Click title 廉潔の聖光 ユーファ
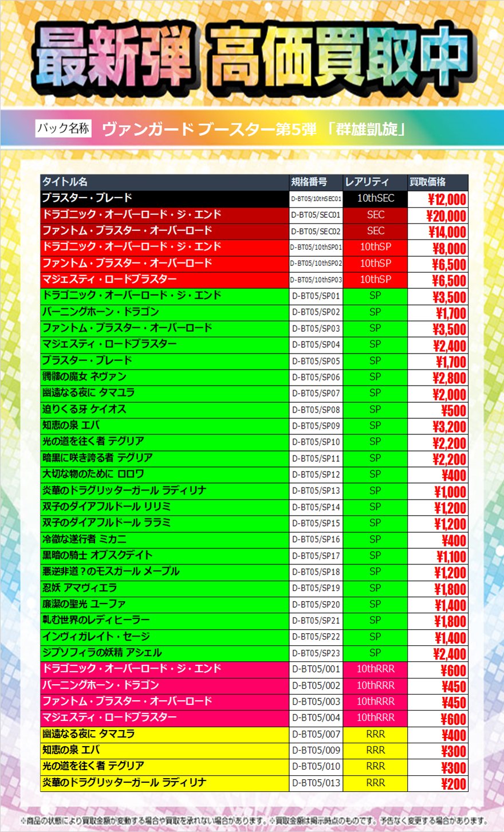504x832 pixels. (x=84, y=603)
